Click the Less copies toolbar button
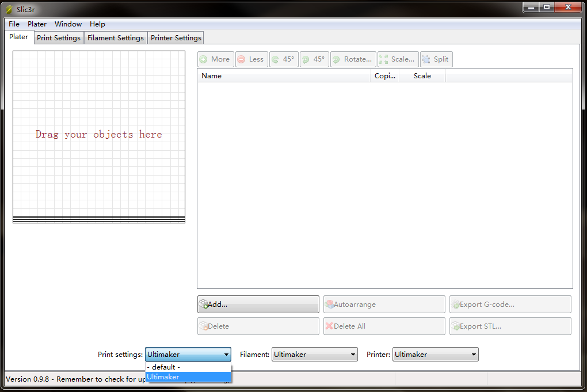Image resolution: width=587 pixels, height=392 pixels. pos(251,59)
